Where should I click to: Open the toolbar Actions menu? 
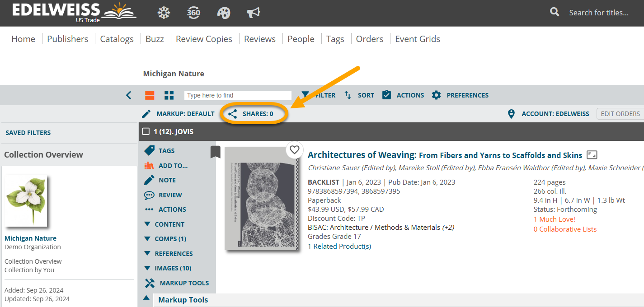pyautogui.click(x=403, y=95)
